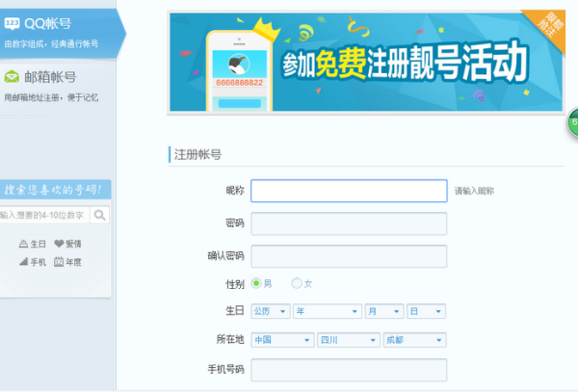Open the 免费注册靓号活动 banner
Image resolution: width=578 pixels, height=392 pixels.
click(366, 62)
